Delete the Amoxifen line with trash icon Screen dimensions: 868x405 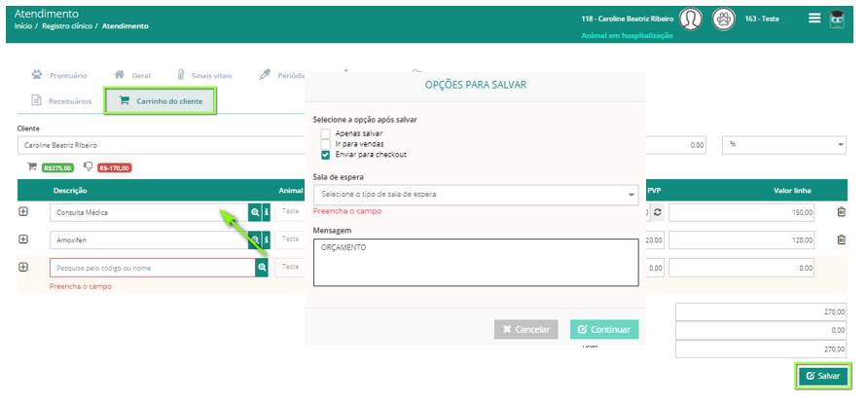point(842,239)
